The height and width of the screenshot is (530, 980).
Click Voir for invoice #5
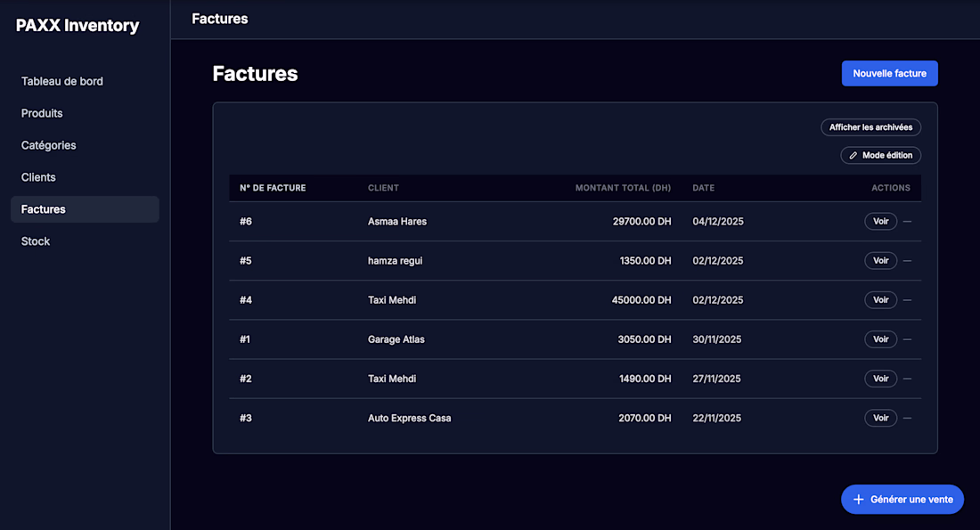pyautogui.click(x=880, y=261)
